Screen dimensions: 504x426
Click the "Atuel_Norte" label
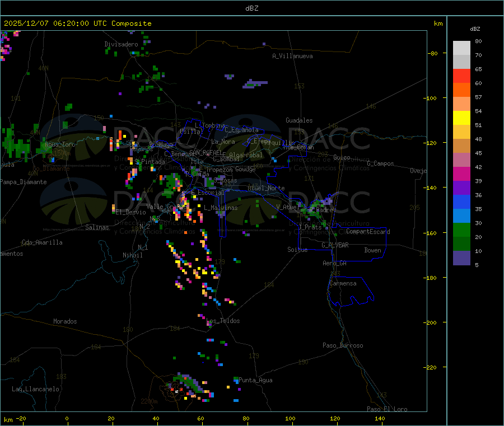pos(266,188)
